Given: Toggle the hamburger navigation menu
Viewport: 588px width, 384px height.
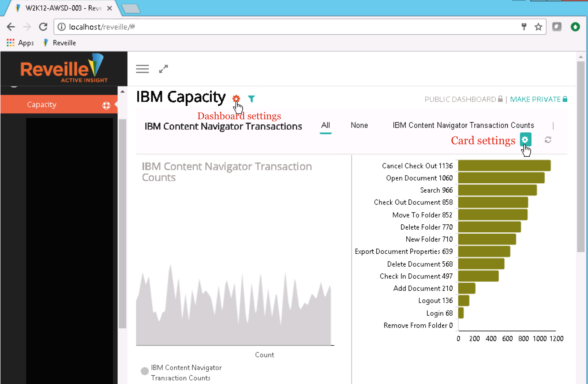Looking at the screenshot, I should [x=142, y=69].
